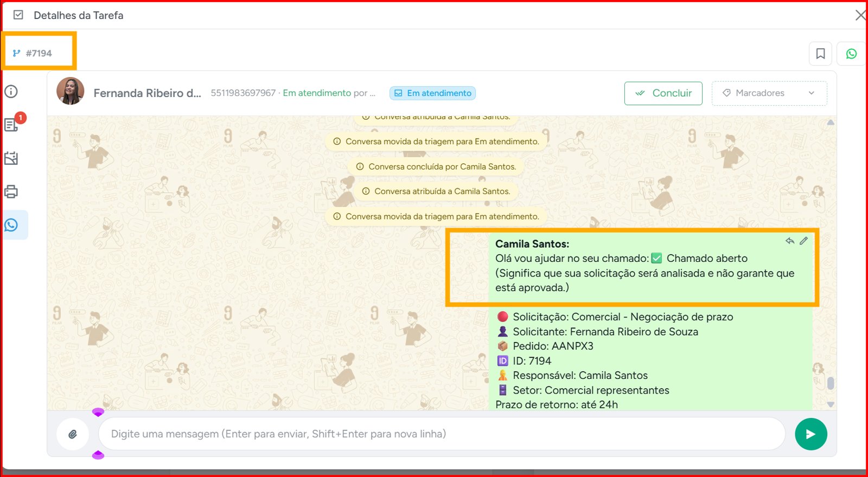Open the Marcadores dropdown
Viewport: 868px width, 477px height.
769,93
